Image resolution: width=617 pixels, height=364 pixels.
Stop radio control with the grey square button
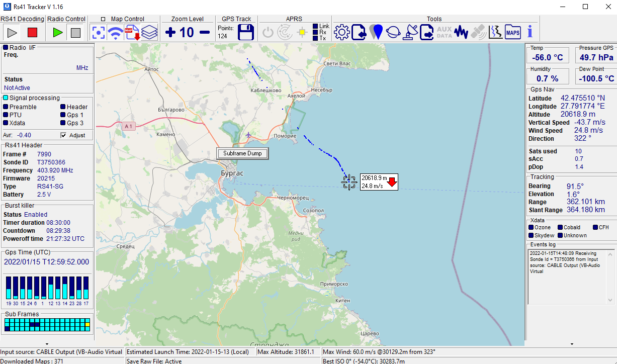coord(75,33)
